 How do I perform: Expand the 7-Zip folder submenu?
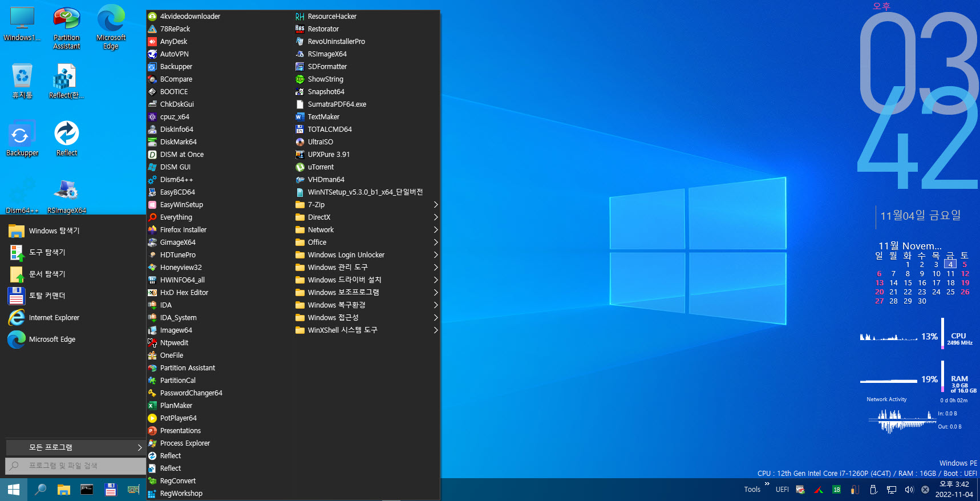367,205
